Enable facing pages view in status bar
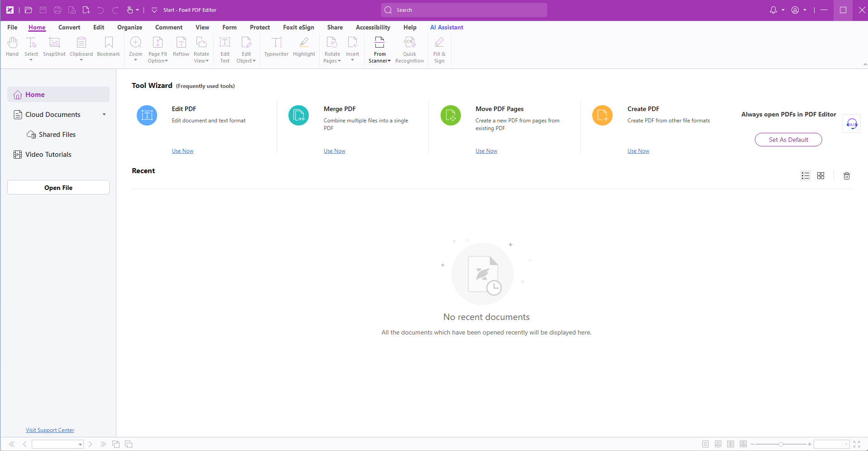This screenshot has height=451, width=868. tap(731, 444)
